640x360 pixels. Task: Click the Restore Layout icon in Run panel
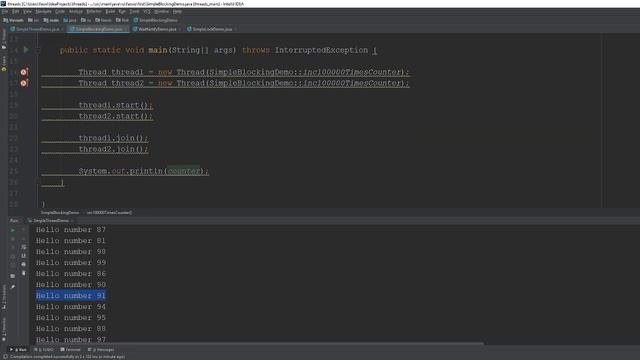[13, 276]
